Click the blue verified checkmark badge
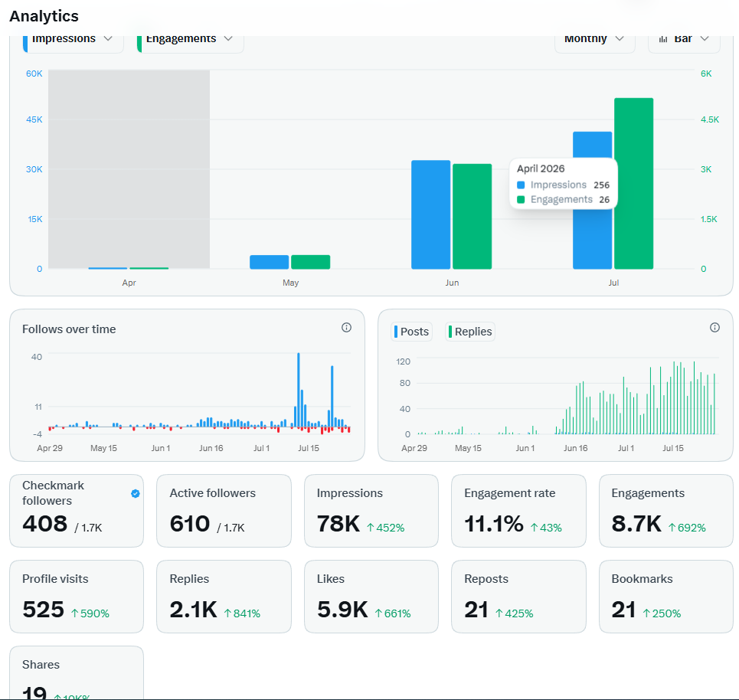 [x=136, y=493]
